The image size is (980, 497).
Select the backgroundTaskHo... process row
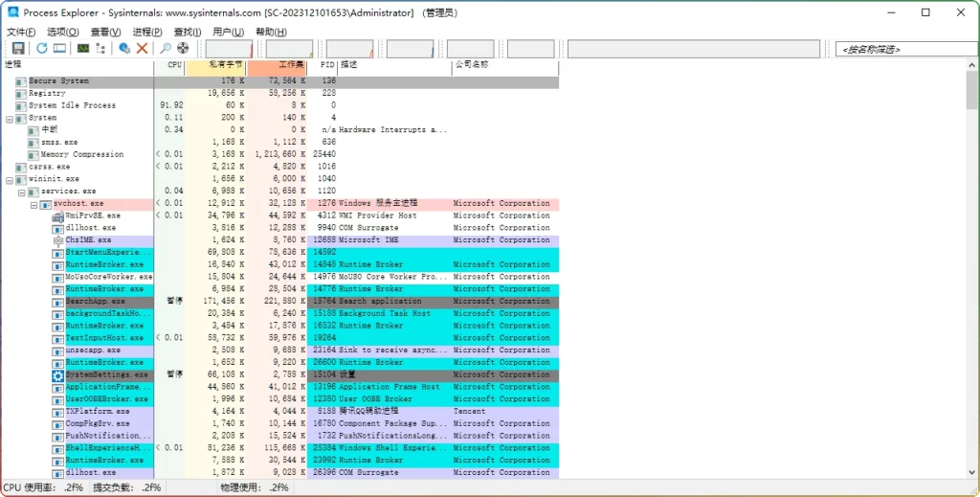pos(280,314)
